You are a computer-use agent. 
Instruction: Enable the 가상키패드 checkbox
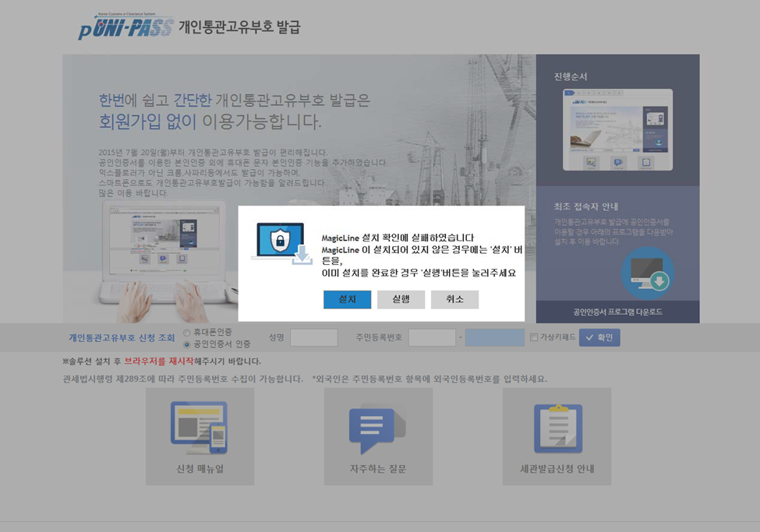click(534, 338)
